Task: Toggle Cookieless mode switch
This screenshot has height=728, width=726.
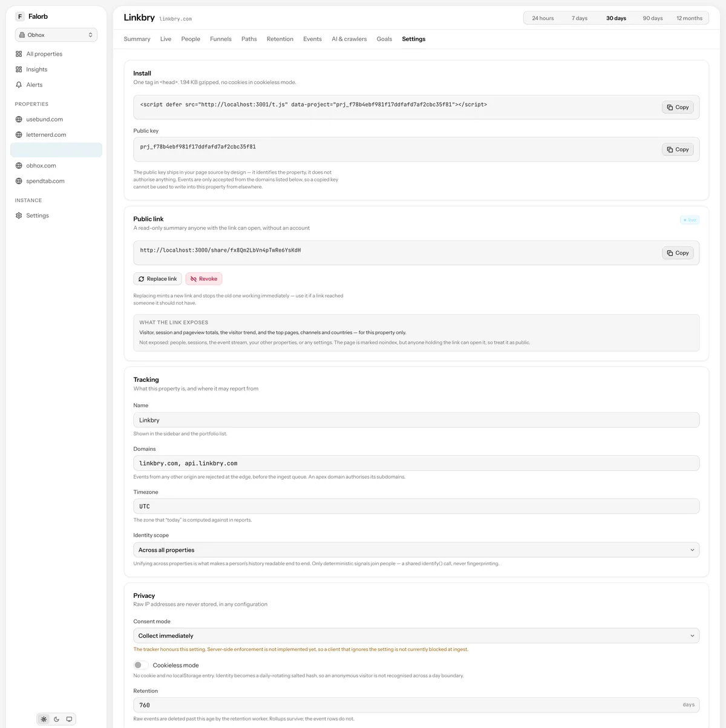Action: (x=140, y=665)
